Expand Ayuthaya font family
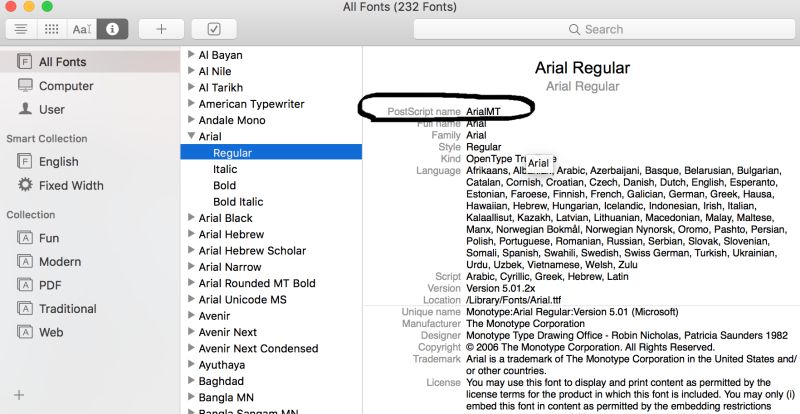800x414 pixels. pos(191,364)
